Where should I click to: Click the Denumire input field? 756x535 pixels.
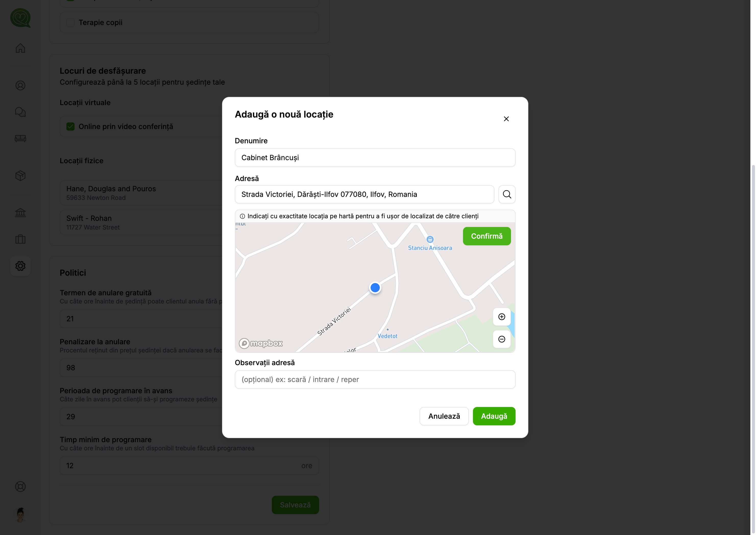(x=374, y=158)
